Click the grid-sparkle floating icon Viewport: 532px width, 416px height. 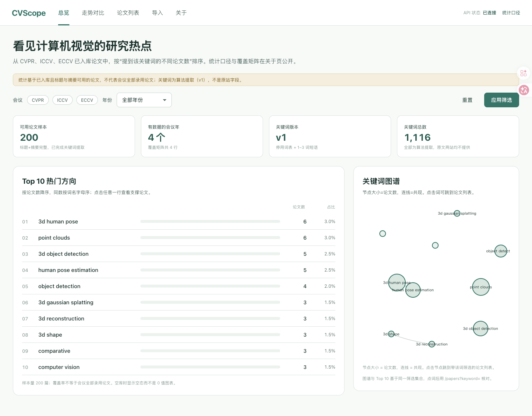coord(524,73)
